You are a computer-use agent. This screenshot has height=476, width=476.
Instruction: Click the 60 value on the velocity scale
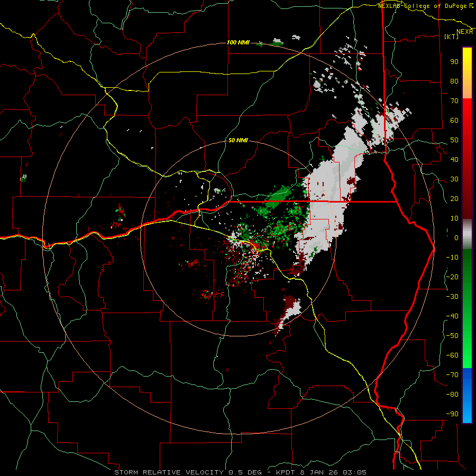click(454, 120)
